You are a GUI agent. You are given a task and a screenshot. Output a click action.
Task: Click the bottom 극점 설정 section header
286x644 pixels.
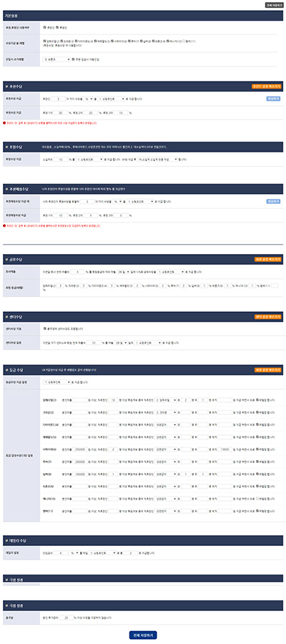[143, 605]
